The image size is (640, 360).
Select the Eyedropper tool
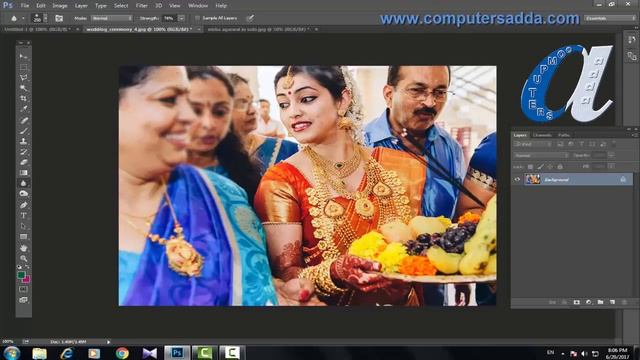click(23, 109)
